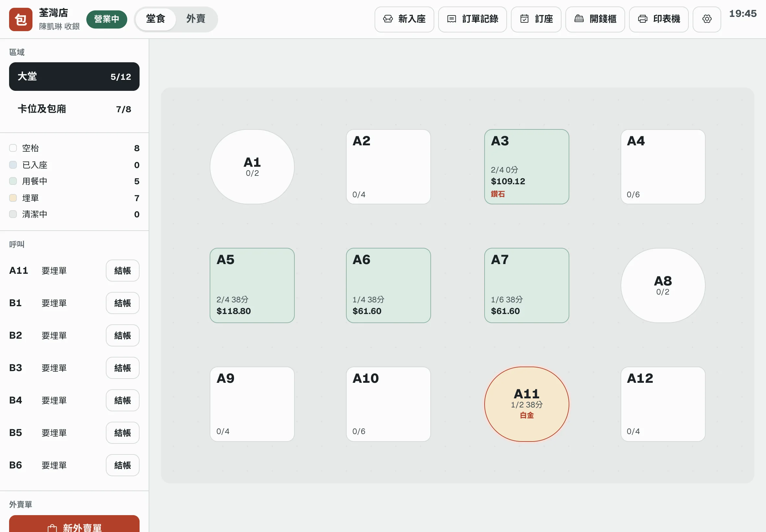This screenshot has height=532, width=766.
Task: Open empty table A12
Action: 662,404
